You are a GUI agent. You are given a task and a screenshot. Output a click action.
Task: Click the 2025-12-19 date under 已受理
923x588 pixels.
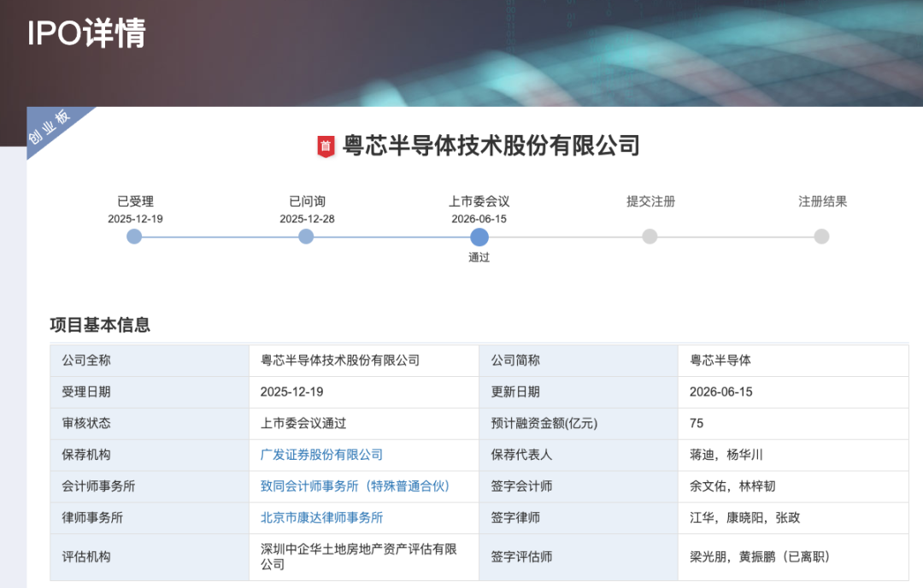click(135, 219)
